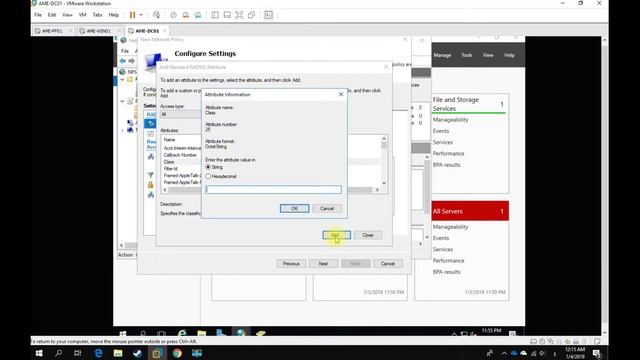Open the All Servers tile header
Screen dimensions: 640x360
point(470,211)
